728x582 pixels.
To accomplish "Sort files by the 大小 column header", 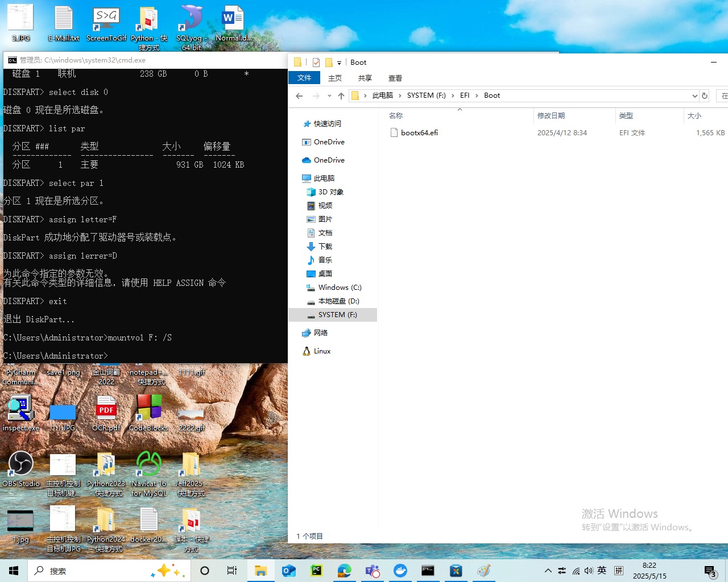I will coord(694,115).
